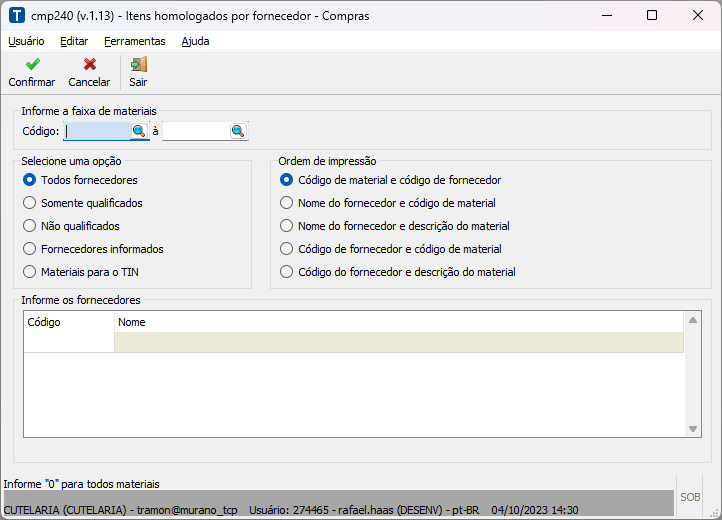Open lookup for the ending material code
Screen dimensions: 722x520
[x=238, y=131]
